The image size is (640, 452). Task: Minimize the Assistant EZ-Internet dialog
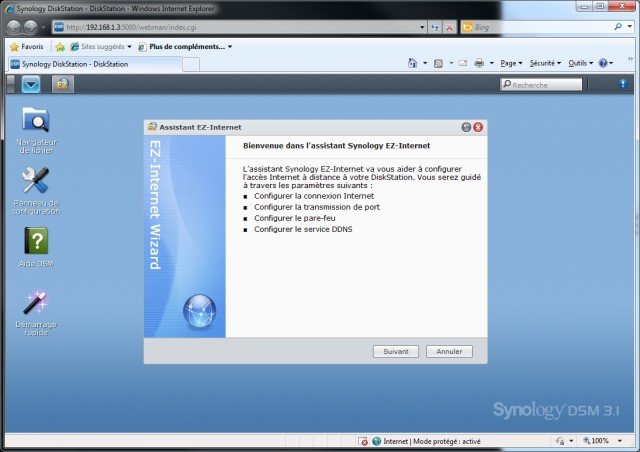466,127
